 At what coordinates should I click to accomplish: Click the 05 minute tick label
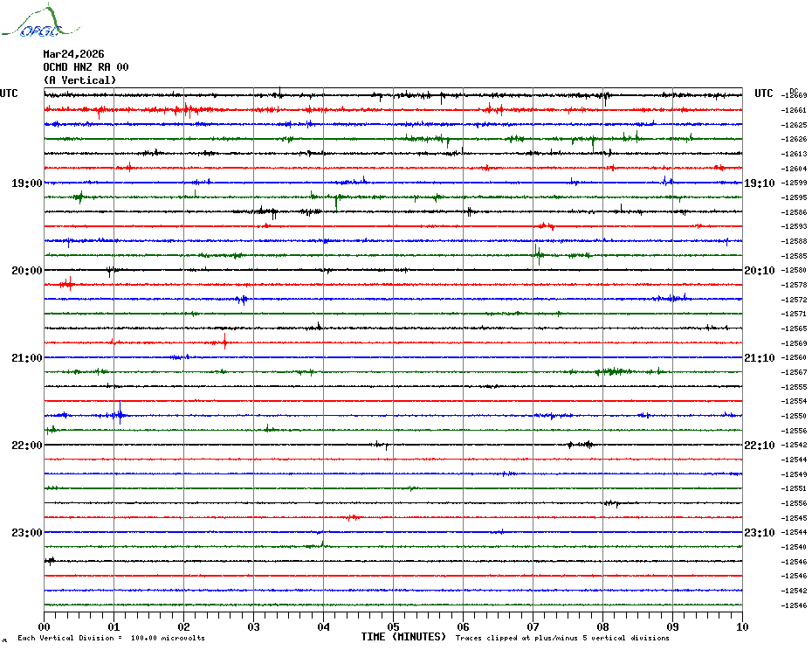coord(393,626)
